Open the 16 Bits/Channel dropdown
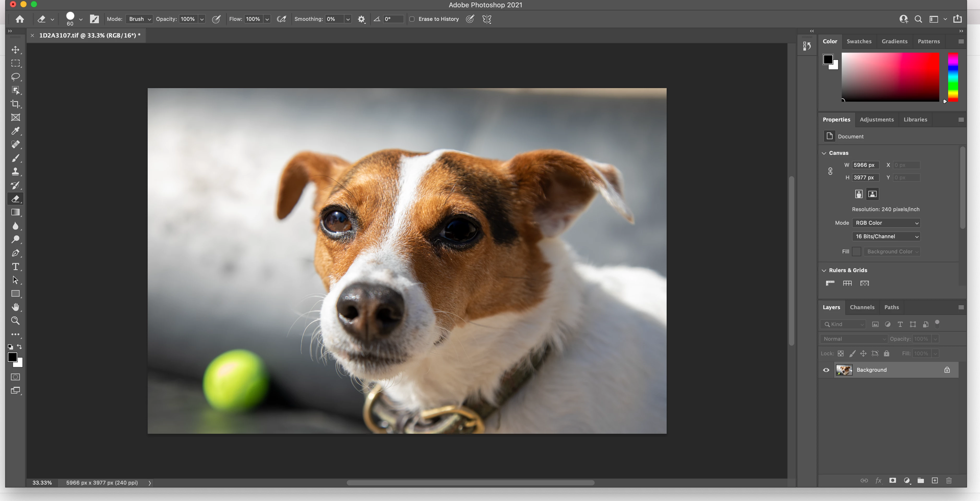 (886, 236)
